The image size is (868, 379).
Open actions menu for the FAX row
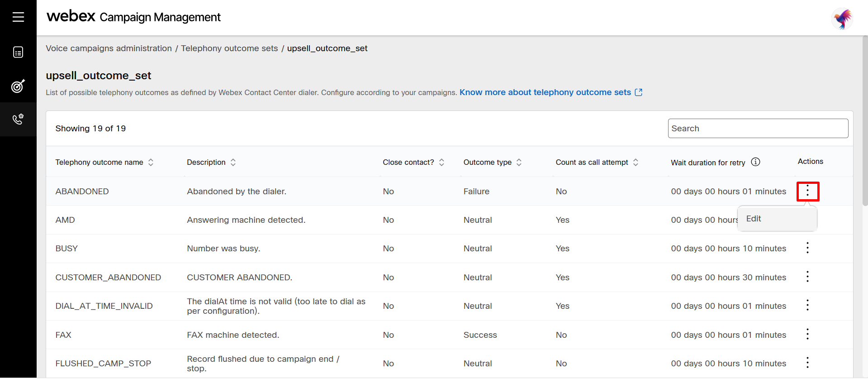pos(807,334)
